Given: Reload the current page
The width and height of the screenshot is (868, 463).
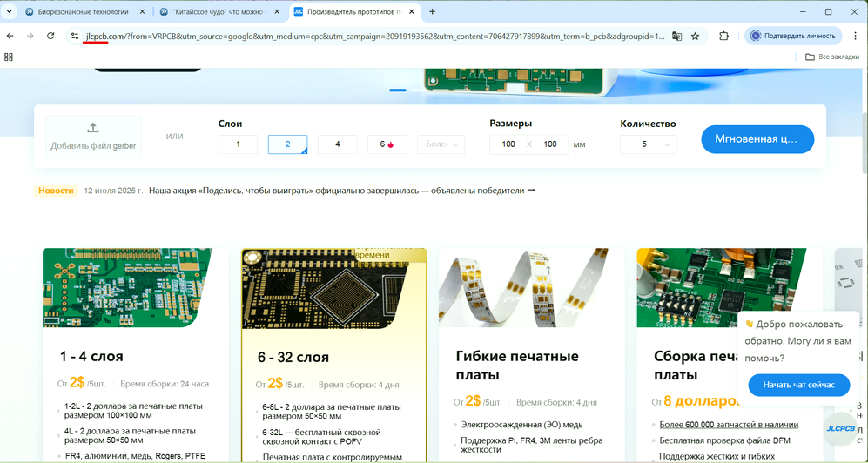Looking at the screenshot, I should (50, 36).
